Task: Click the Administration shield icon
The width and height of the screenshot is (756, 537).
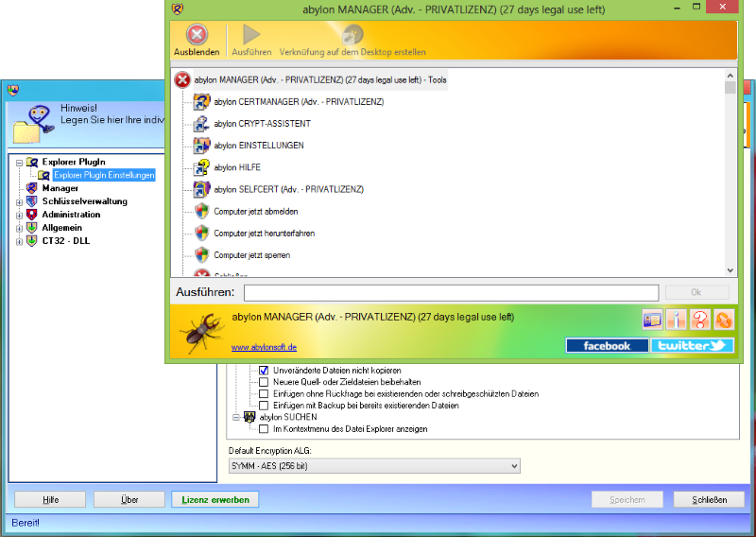Action: (x=32, y=215)
